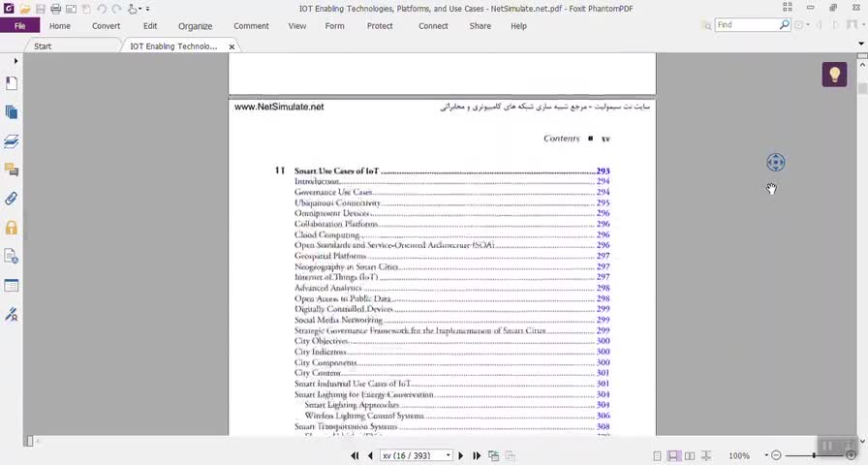
Task: Open the Fields panel icon
Action: [11, 286]
